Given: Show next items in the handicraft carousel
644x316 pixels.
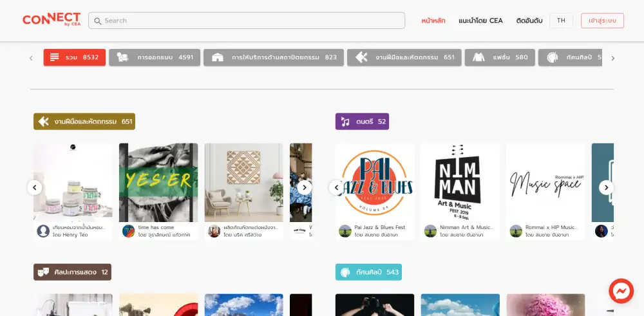Looking at the screenshot, I should tap(305, 187).
